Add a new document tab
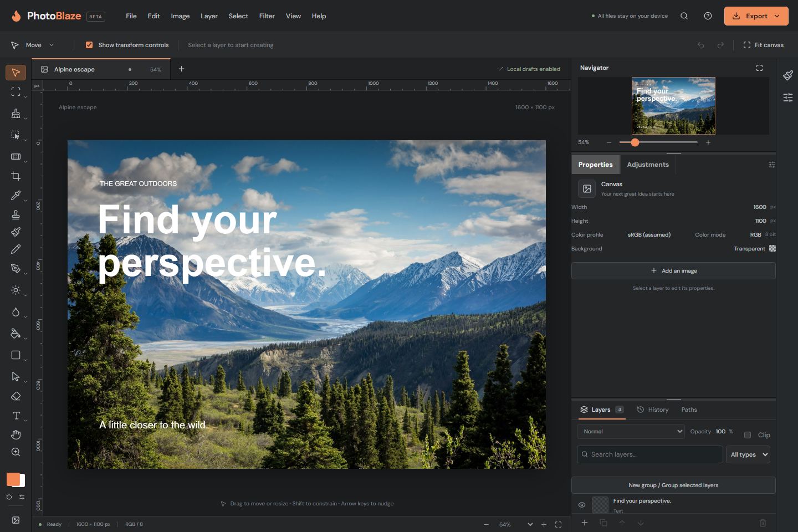798x532 pixels. (x=181, y=69)
